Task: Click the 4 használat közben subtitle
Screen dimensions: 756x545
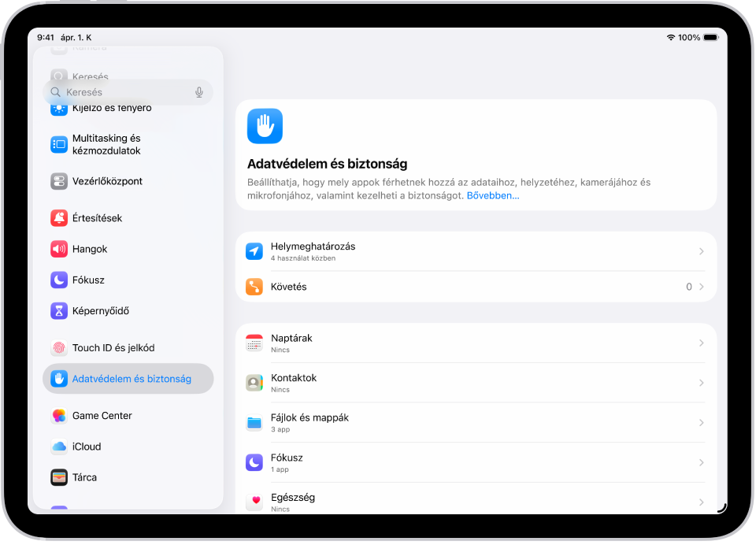Action: tap(303, 258)
